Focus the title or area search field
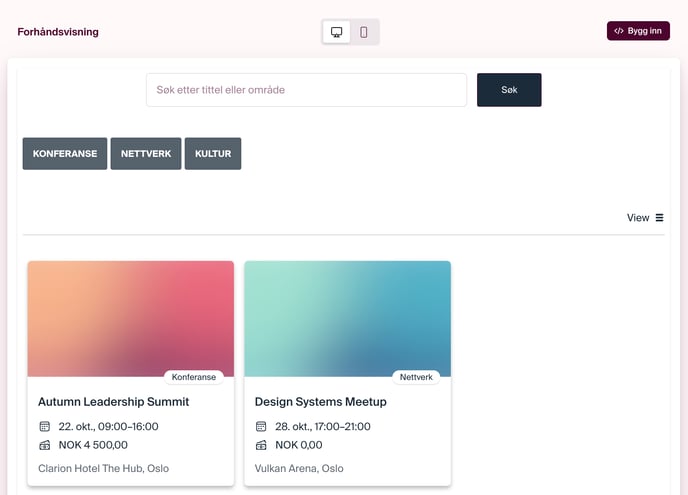Viewport: 688px width, 495px height. 306,90
